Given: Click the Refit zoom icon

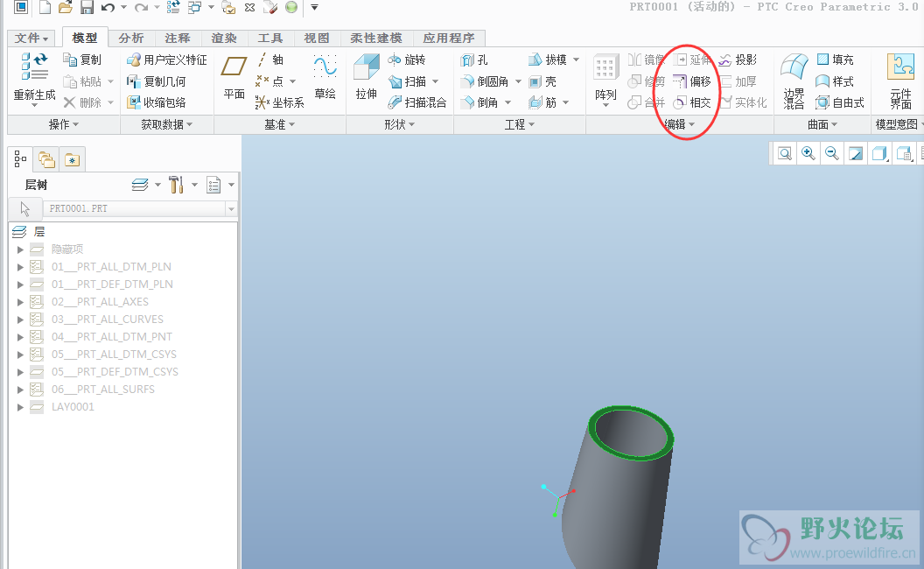Looking at the screenshot, I should (785, 154).
